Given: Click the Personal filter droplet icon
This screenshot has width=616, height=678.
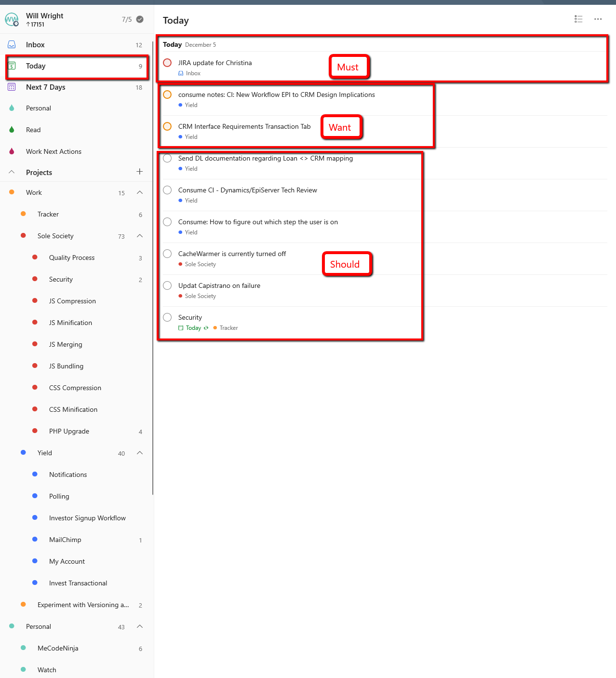Looking at the screenshot, I should 12,108.
